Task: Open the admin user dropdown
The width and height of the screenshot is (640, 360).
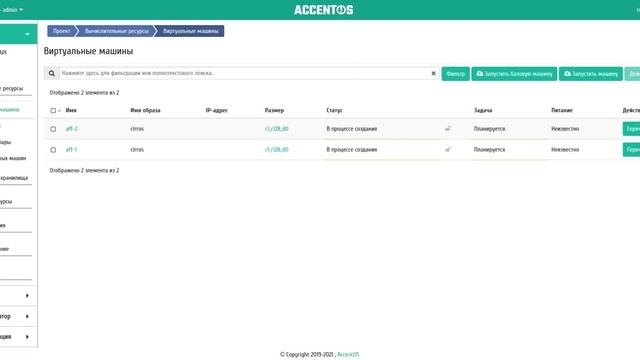Action: [12, 9]
